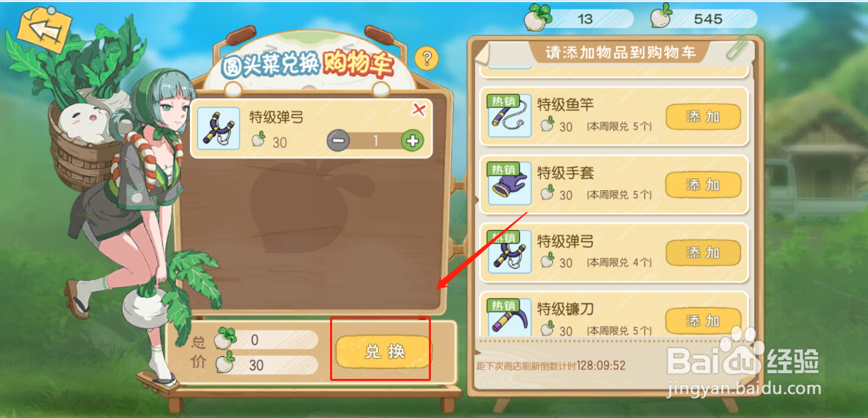Click the paperclip icon on shop panel
Image resolution: width=868 pixels, height=418 pixels.
pyautogui.click(x=736, y=47)
